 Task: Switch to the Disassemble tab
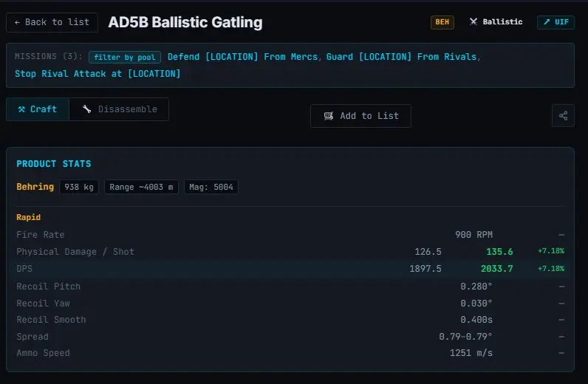119,109
